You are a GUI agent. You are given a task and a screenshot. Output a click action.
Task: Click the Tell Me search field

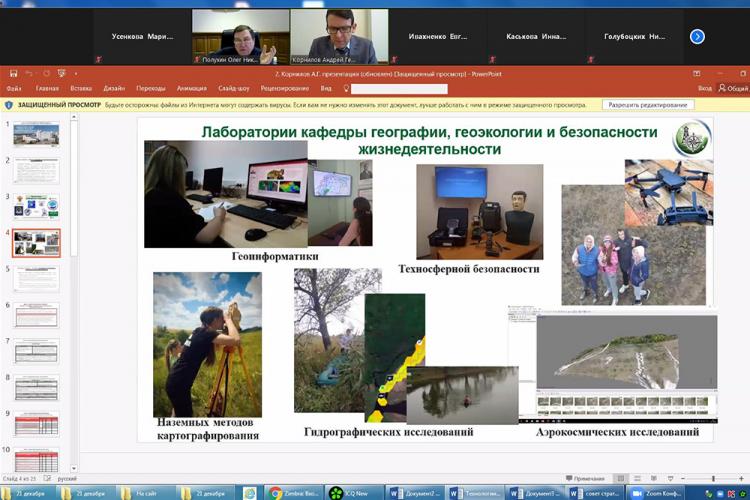399,89
